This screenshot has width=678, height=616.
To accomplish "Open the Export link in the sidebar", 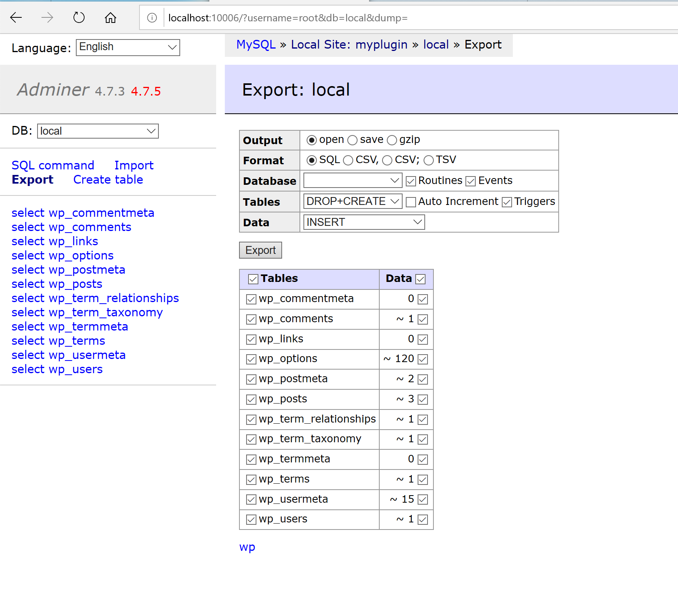I will pos(32,180).
